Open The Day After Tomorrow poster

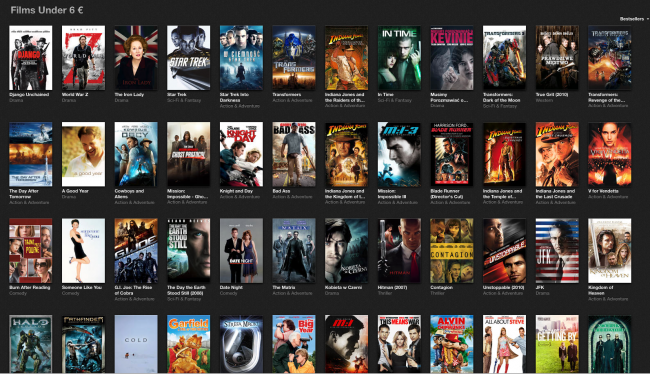31,154
